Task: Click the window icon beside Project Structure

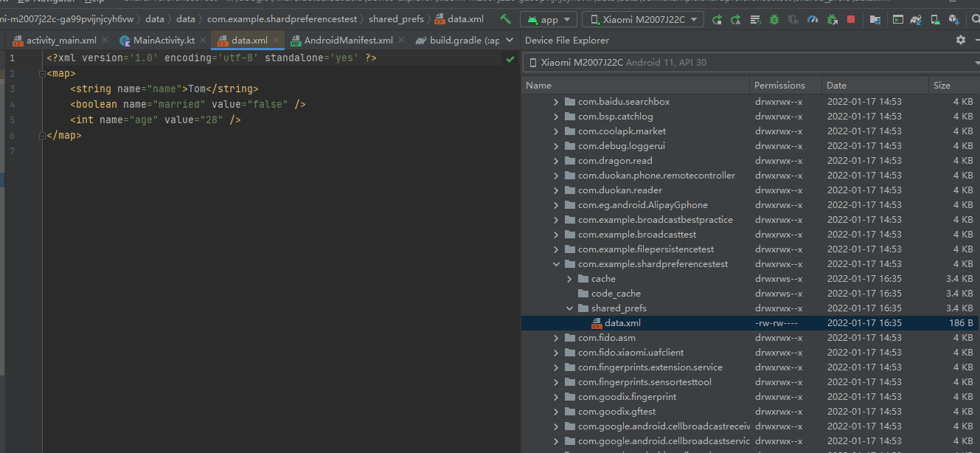Action: pyautogui.click(x=898, y=20)
